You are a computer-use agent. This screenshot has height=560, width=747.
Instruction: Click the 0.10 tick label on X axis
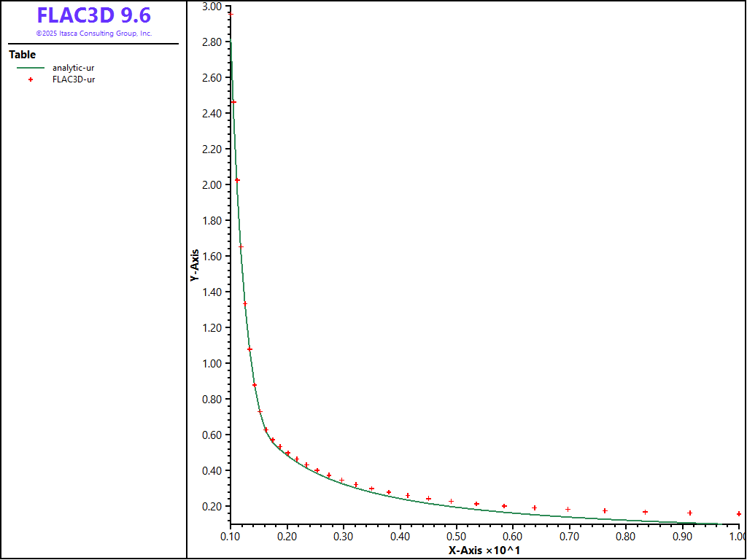(x=231, y=537)
